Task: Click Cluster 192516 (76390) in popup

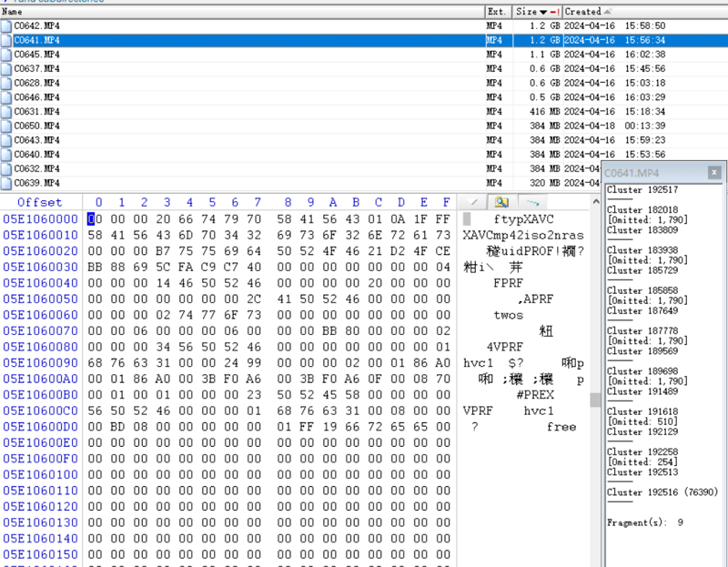Action: [x=662, y=492]
